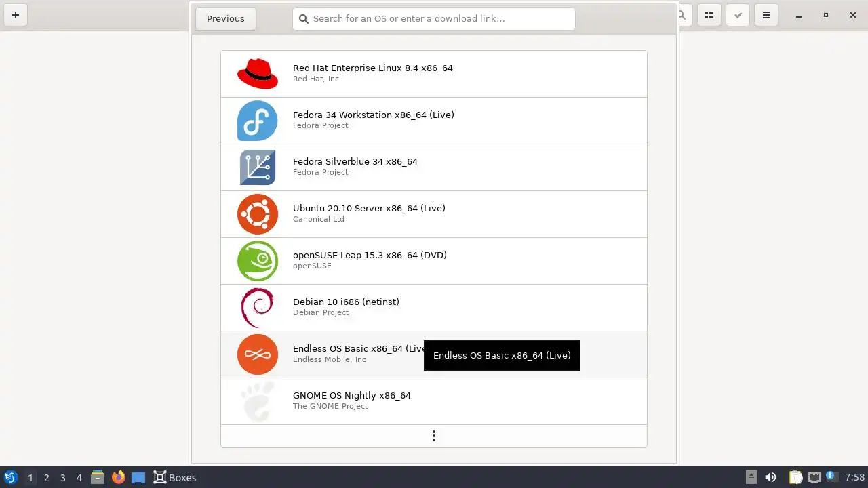Screen dimensions: 868x488
Task: Select the Endless OS Basic logo
Action: click(258, 354)
